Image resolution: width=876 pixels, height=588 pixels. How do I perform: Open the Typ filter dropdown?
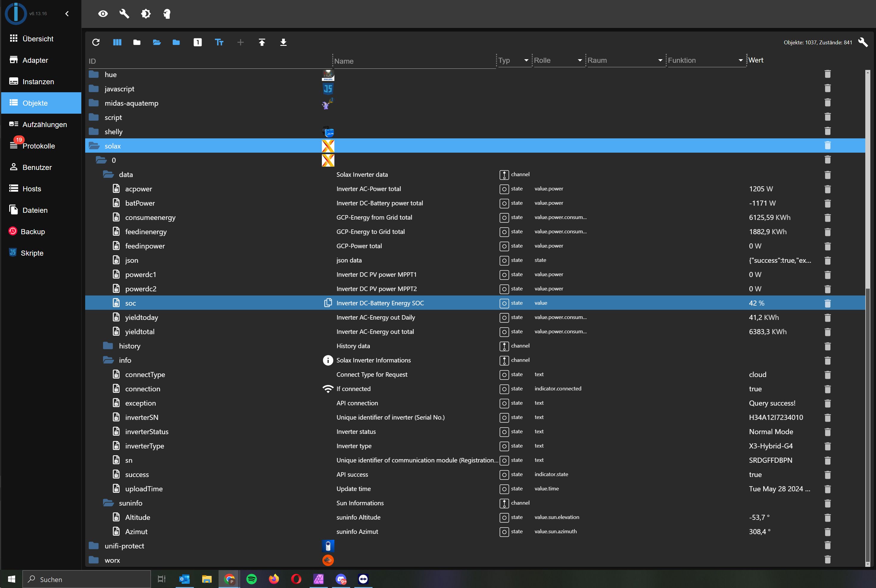526,60
